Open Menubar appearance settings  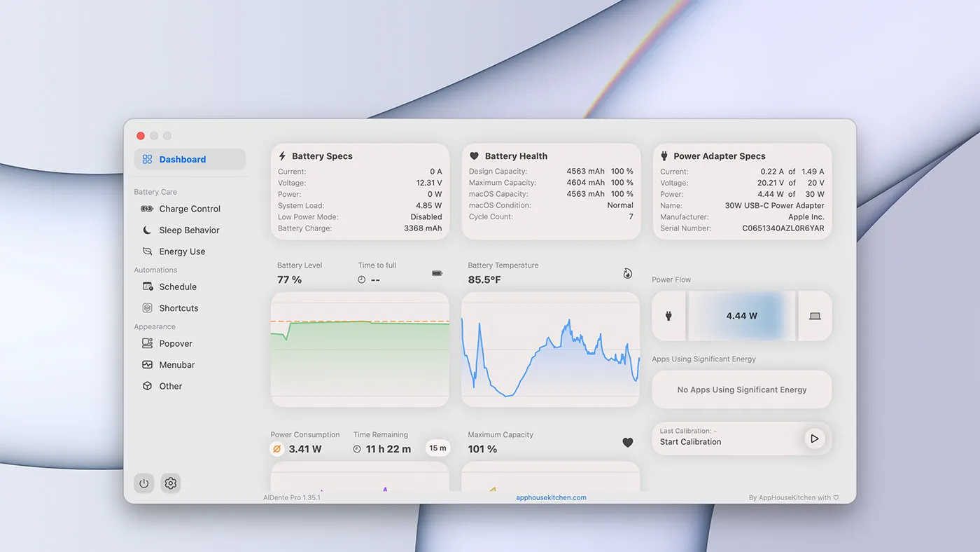coord(177,365)
